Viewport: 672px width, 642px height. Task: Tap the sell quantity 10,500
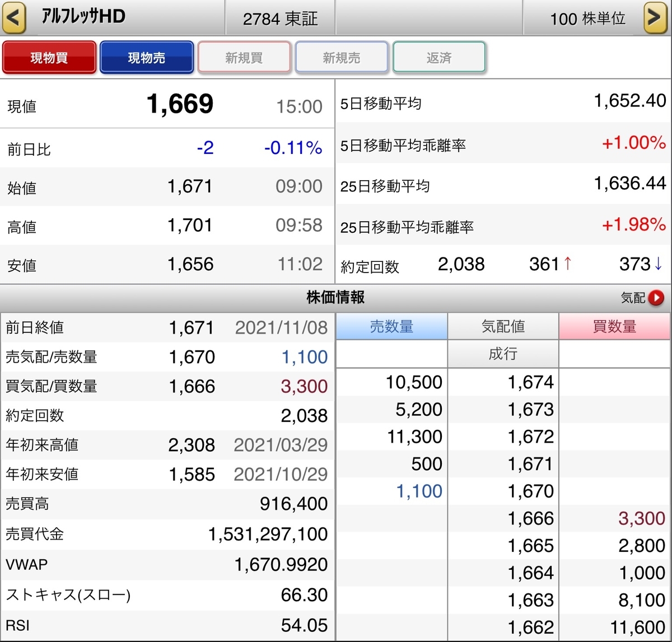tap(414, 382)
